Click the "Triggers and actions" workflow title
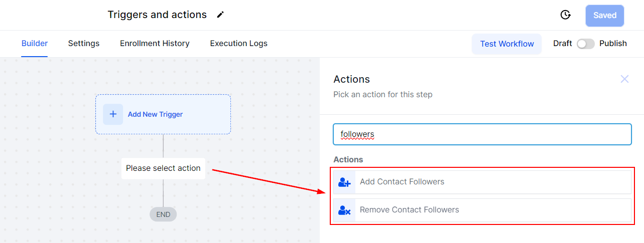644x243 pixels. [157, 15]
